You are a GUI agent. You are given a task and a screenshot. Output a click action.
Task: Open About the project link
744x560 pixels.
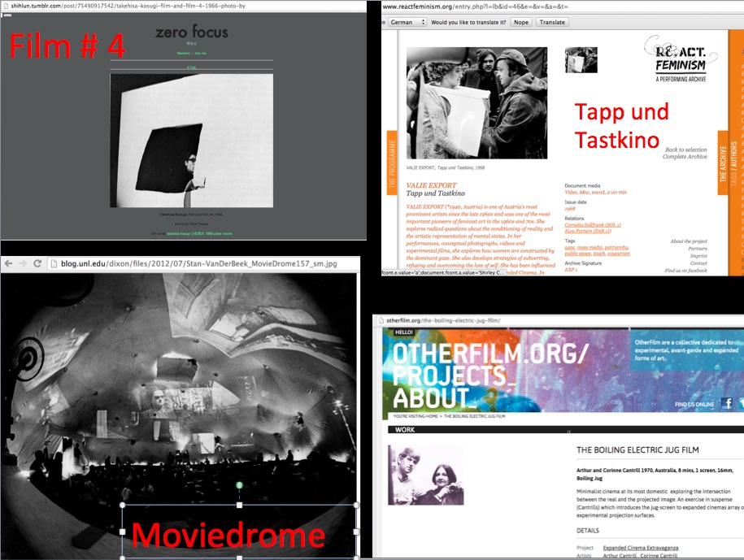(x=689, y=241)
